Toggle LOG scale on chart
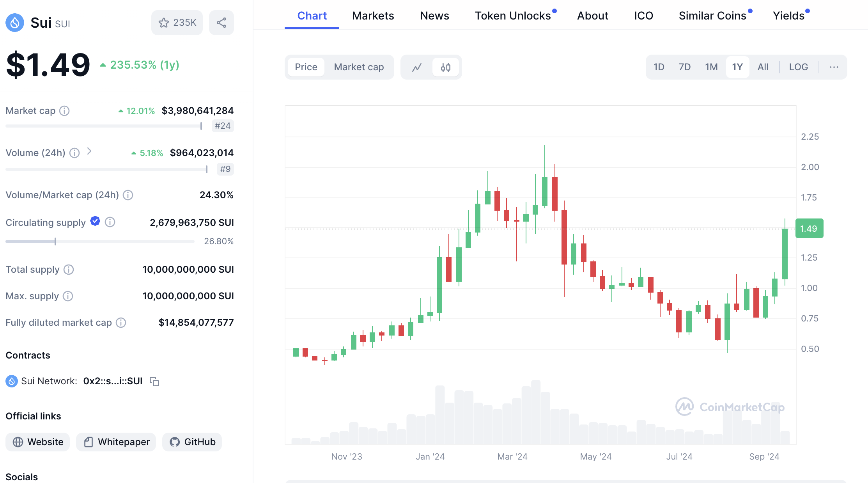Viewport: 868px width, 483px height. coord(799,67)
